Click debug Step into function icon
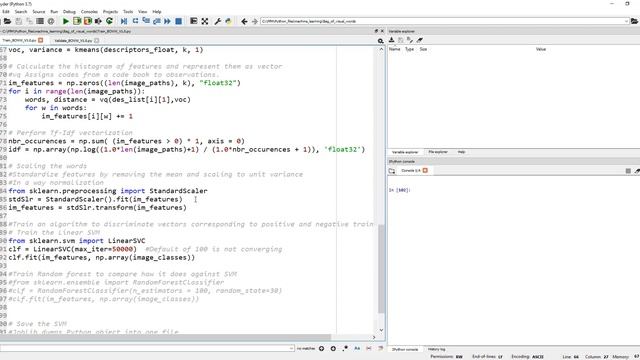Image resolution: width=640 pixels, height=360 pixels. 146,21
